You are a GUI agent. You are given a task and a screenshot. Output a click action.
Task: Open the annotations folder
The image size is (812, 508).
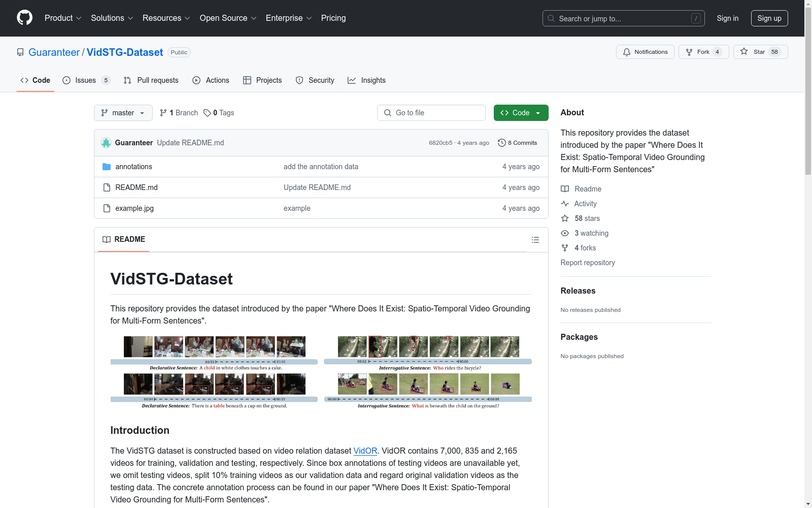click(x=133, y=167)
